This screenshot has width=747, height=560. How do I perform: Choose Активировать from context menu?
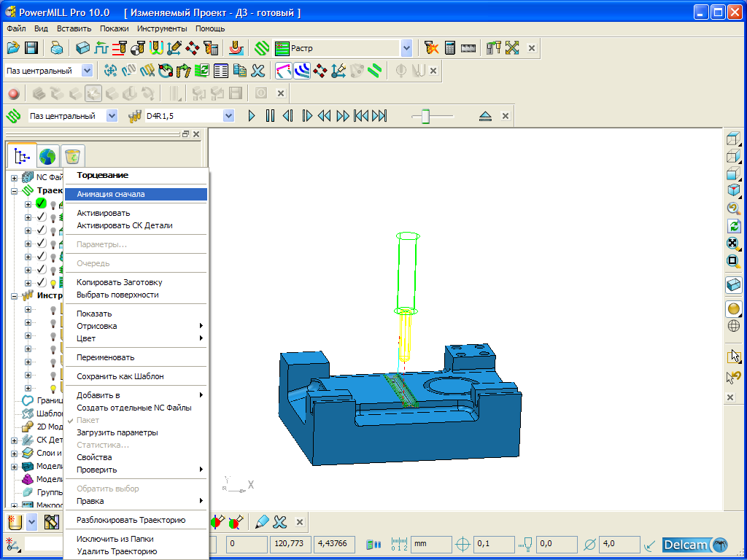[x=136, y=213]
